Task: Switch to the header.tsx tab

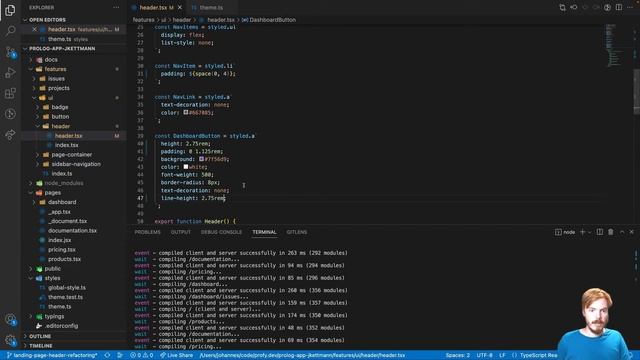Action: pyautogui.click(x=153, y=7)
